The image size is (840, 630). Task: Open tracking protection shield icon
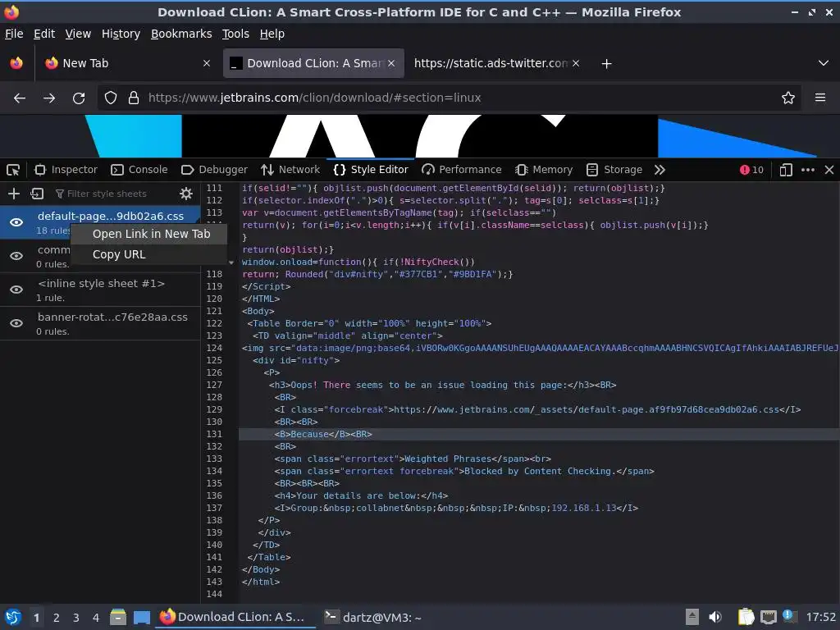tap(111, 98)
